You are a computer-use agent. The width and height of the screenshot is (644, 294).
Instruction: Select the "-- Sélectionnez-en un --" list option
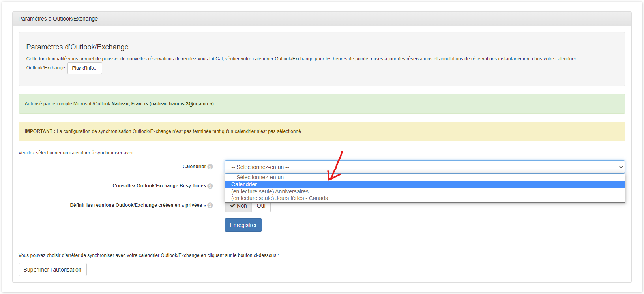coord(425,178)
